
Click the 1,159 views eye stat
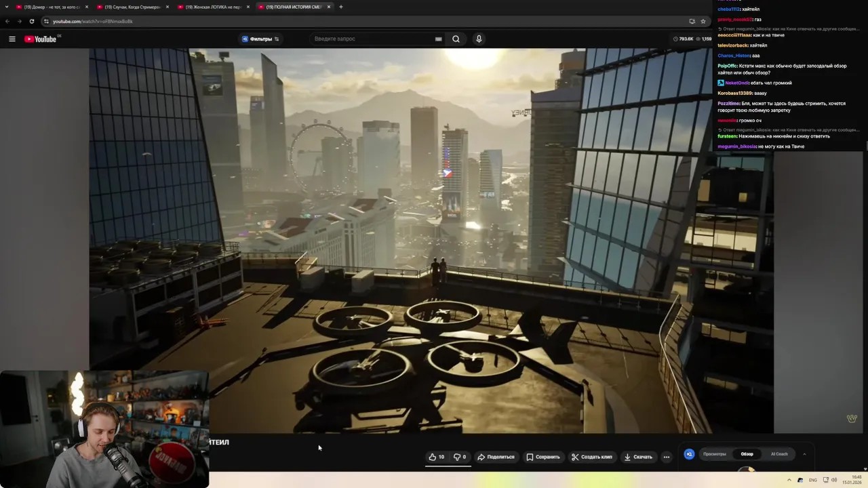tap(705, 39)
